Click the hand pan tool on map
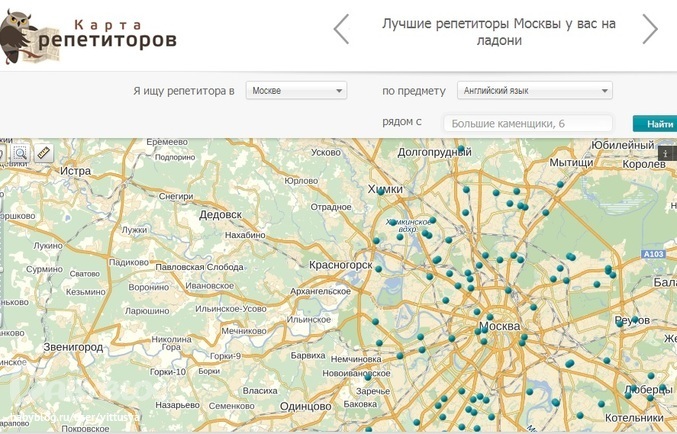Viewport: 677px width, 434px height. pos(3,154)
